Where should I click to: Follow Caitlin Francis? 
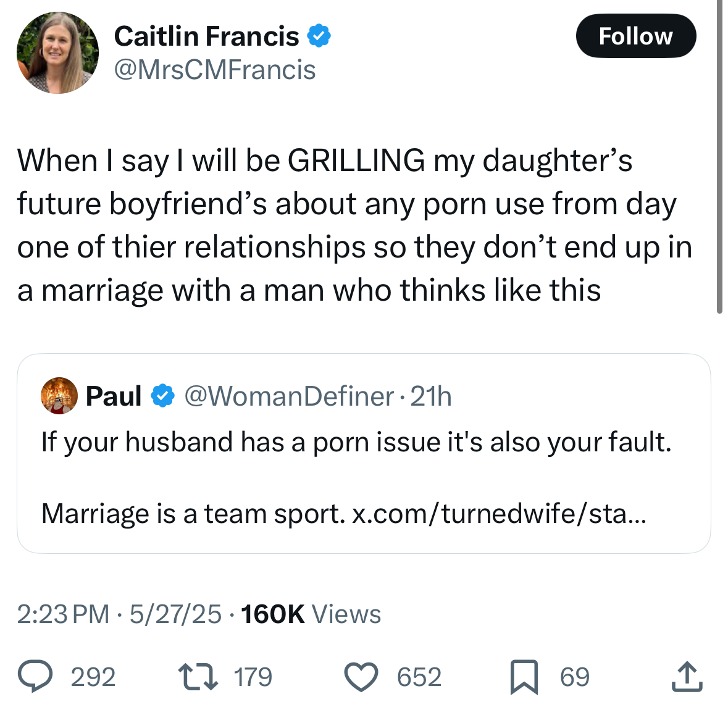(636, 36)
